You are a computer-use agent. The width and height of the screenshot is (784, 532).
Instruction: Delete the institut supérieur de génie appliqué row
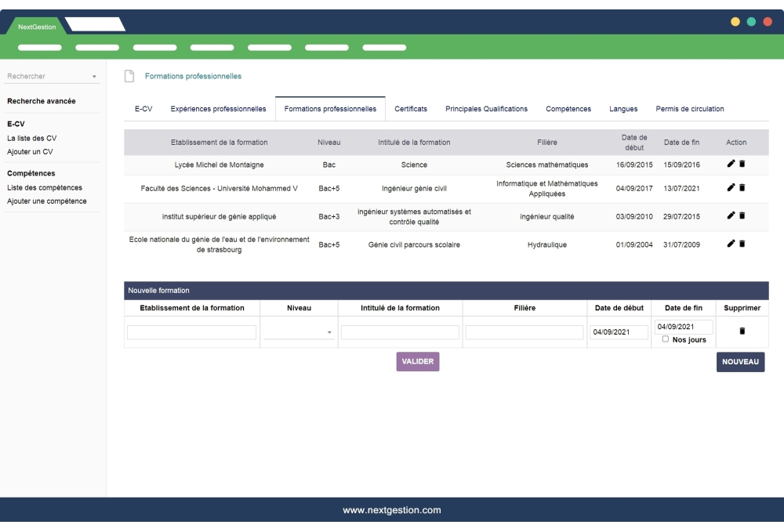click(x=742, y=216)
